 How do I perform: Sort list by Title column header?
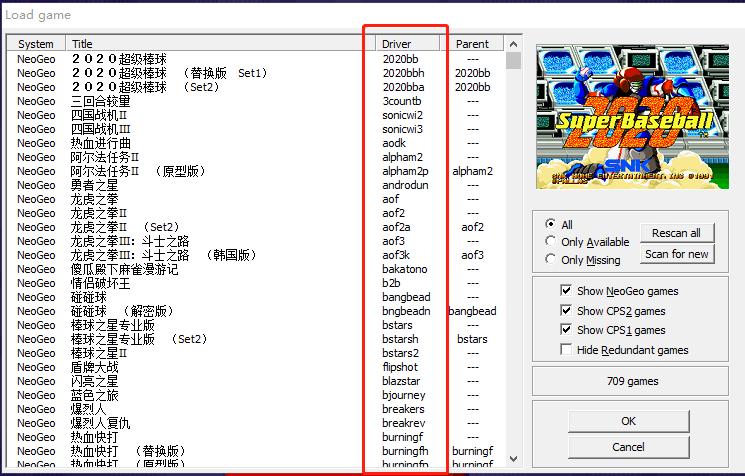point(82,44)
